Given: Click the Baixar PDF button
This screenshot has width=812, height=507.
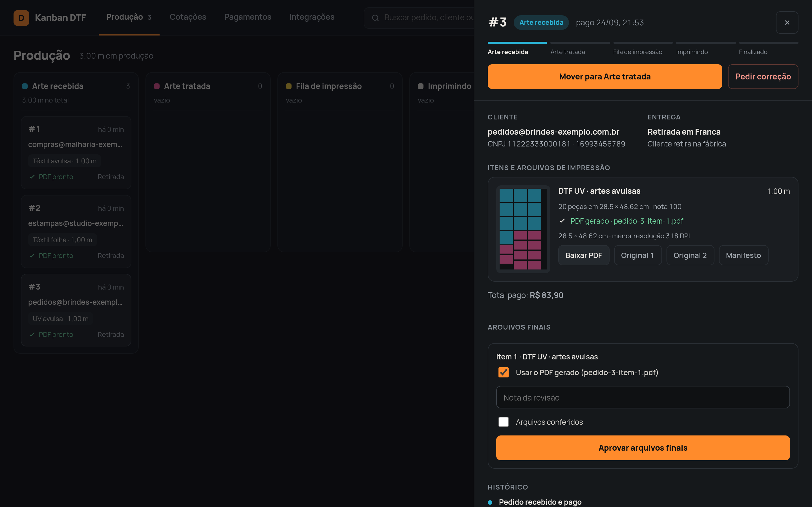Looking at the screenshot, I should pos(584,255).
